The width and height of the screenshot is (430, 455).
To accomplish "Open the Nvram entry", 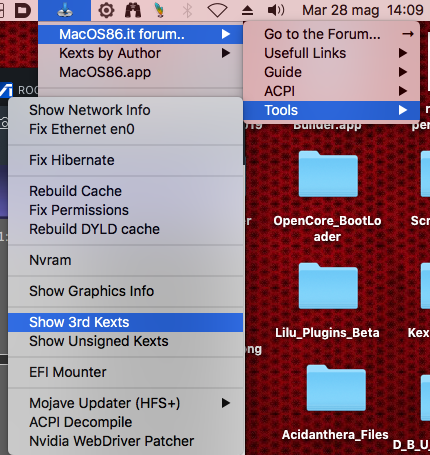I will tap(125, 260).
